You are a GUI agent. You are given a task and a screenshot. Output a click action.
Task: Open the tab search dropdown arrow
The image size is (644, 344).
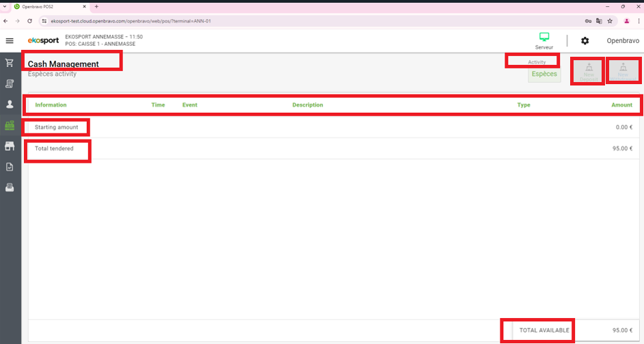[5, 7]
